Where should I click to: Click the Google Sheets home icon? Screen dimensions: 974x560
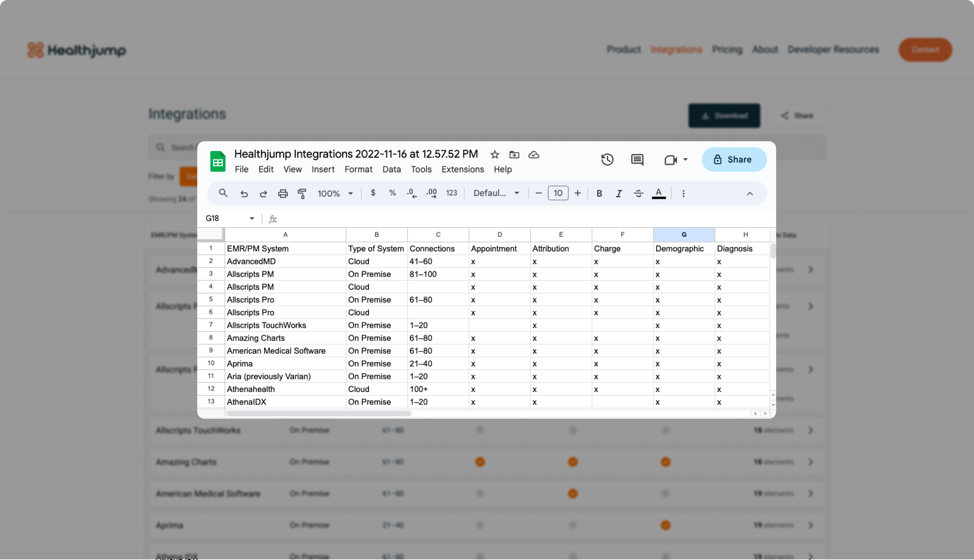[x=218, y=161]
